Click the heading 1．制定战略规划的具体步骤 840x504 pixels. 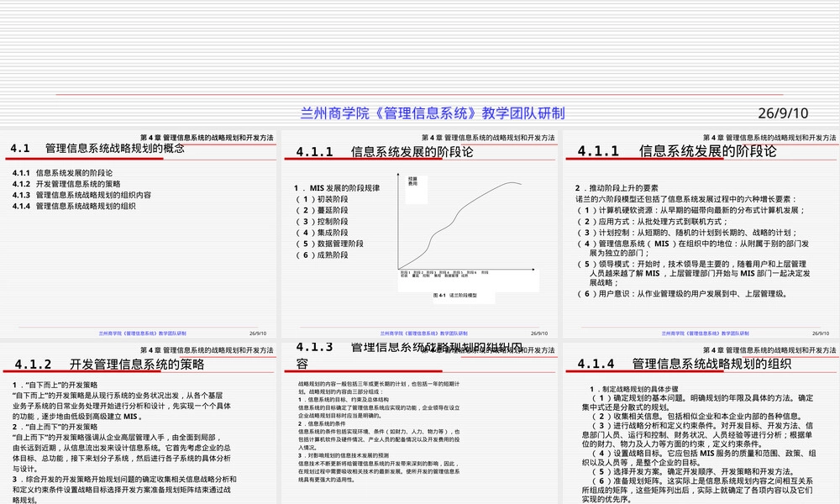pos(634,389)
